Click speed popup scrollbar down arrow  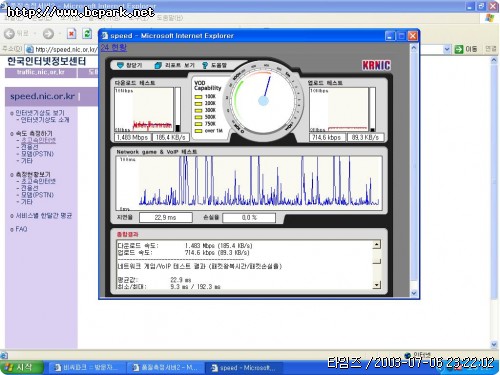pyautogui.click(x=414, y=293)
